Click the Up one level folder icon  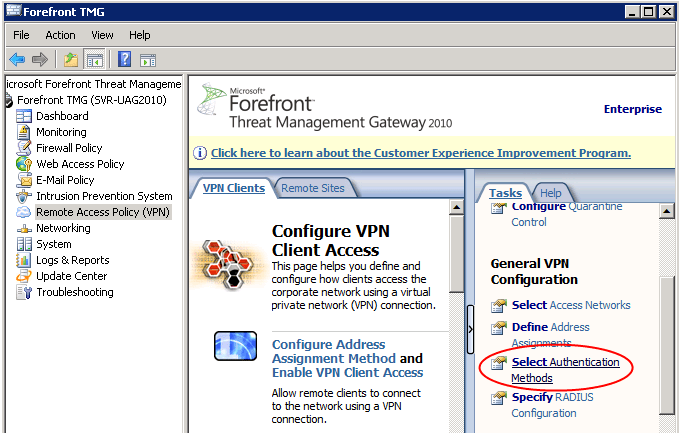pos(71,59)
